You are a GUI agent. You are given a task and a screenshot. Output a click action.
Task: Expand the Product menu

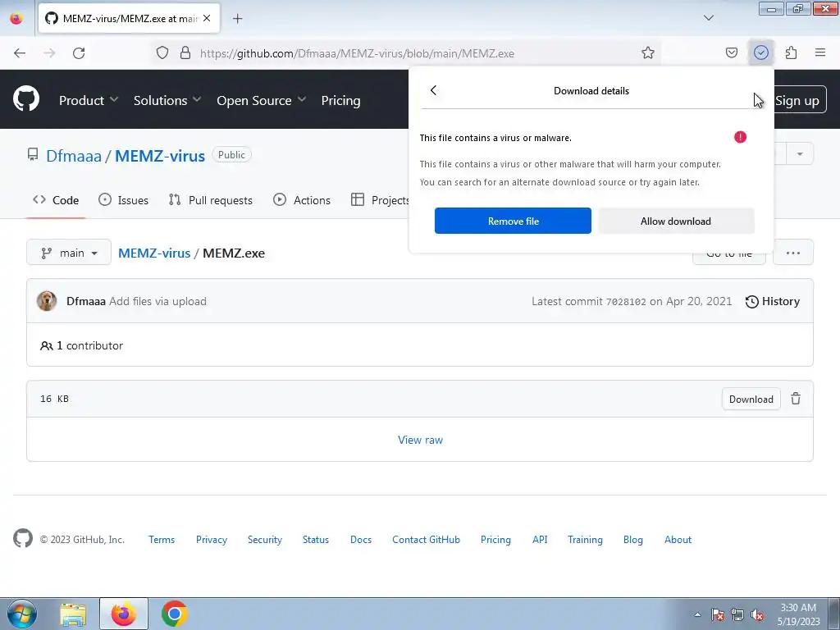[x=89, y=100]
